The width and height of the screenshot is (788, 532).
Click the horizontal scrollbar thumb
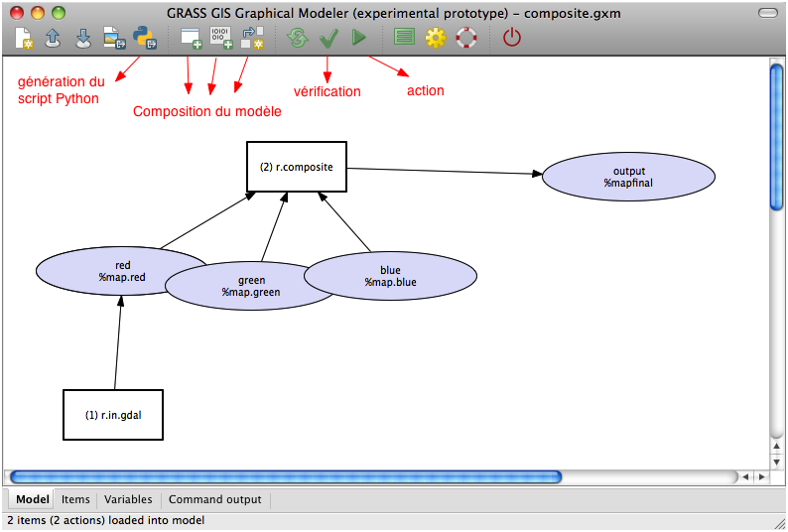click(285, 476)
